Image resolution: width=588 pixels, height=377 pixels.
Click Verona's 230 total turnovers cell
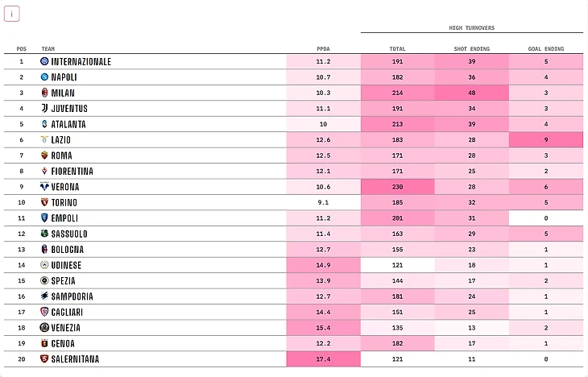pyautogui.click(x=397, y=187)
